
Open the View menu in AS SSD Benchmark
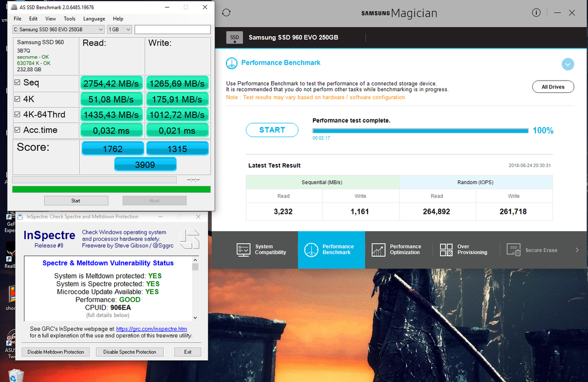click(50, 19)
